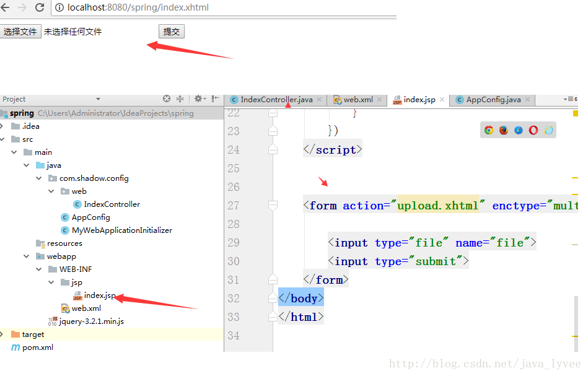Click the collapse all icon in Project panel
Screen dimensions: 588x376
[x=180, y=98]
